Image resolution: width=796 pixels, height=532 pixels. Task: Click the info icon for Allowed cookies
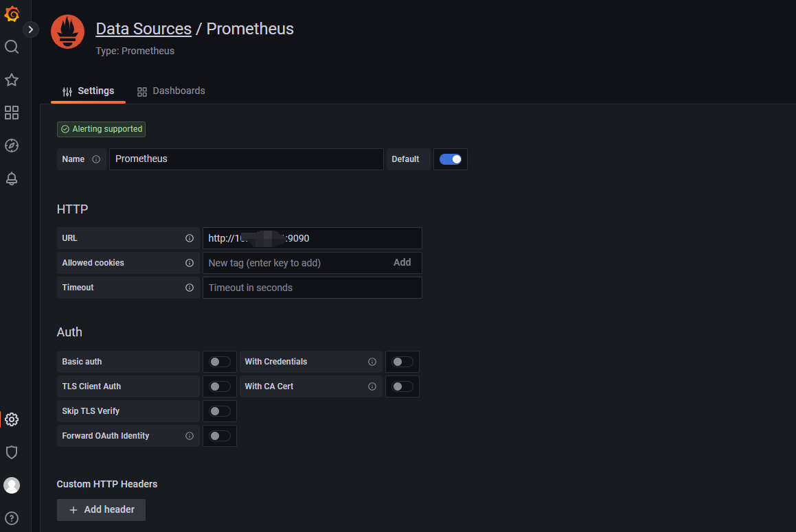(190, 263)
